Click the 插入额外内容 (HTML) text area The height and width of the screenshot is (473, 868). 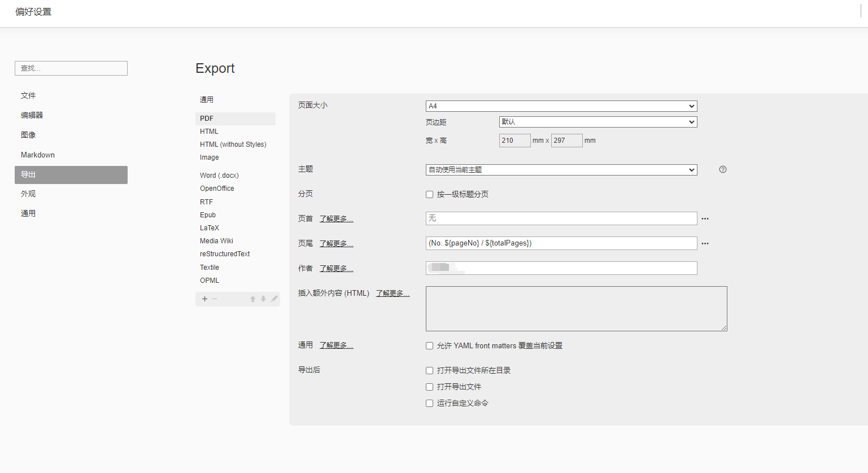[x=577, y=309]
